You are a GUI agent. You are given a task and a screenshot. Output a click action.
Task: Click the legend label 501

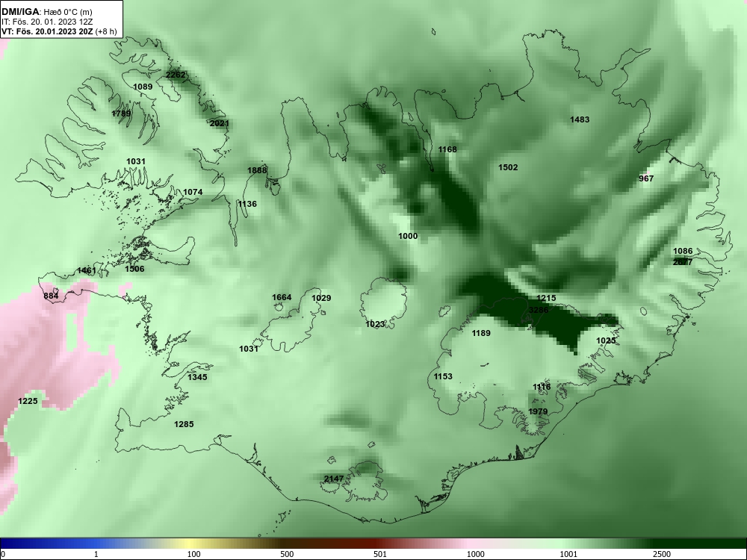pos(380,554)
